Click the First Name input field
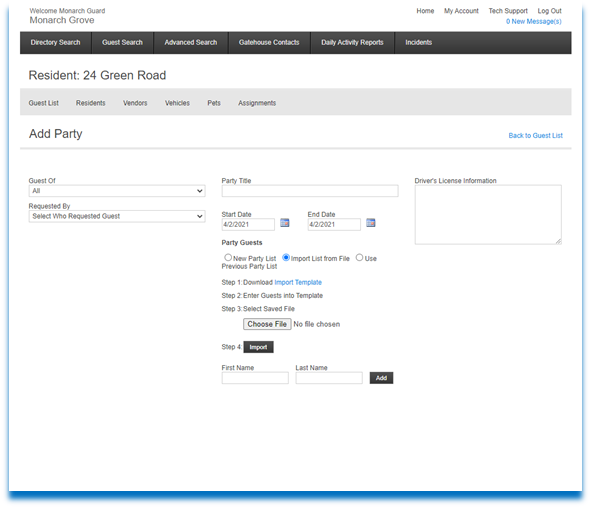Screen dimensions: 591x508 (255, 378)
